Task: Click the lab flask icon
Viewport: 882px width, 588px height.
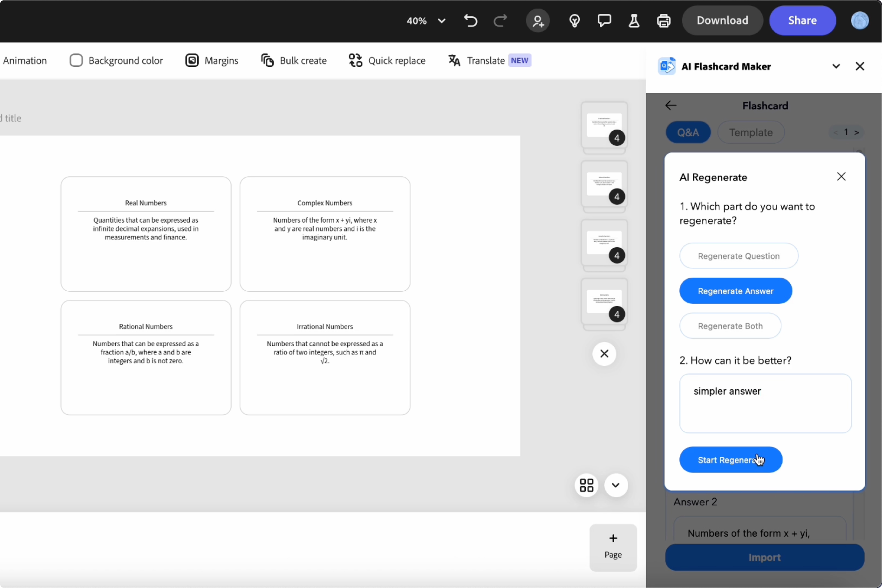Action: tap(634, 21)
